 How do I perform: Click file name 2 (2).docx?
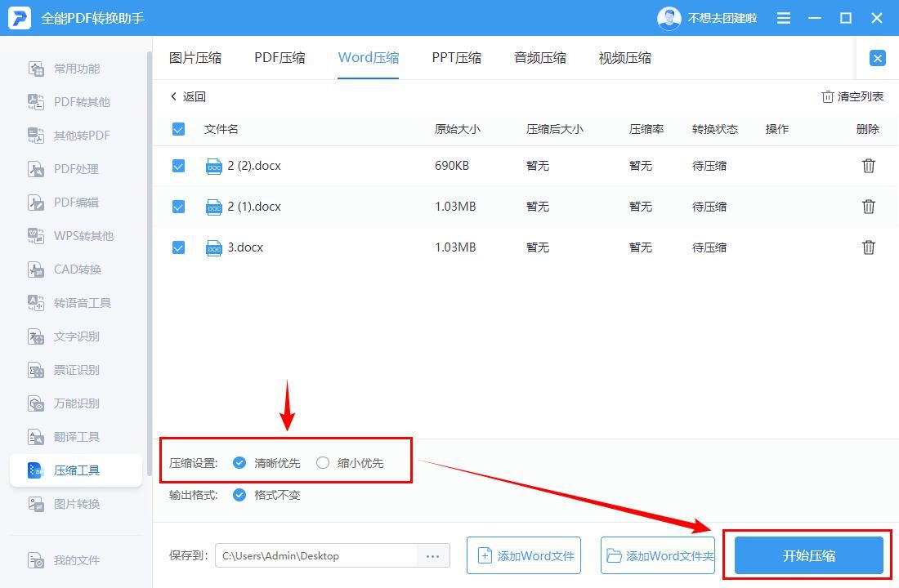pos(254,166)
